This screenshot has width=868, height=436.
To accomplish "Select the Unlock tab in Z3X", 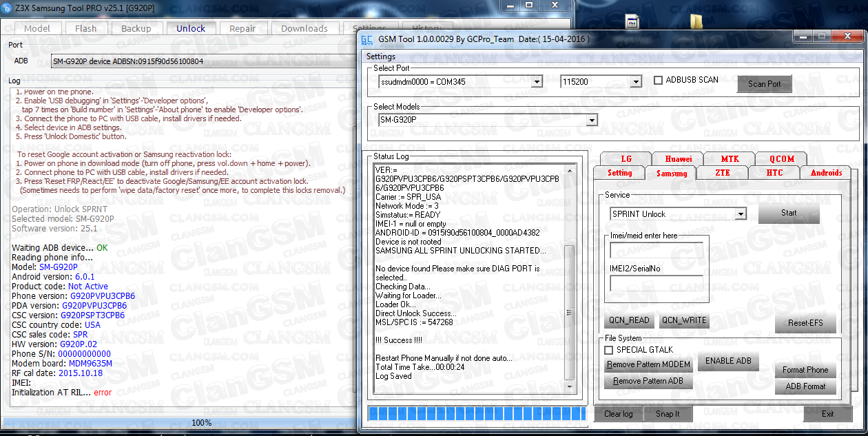I will [191, 28].
